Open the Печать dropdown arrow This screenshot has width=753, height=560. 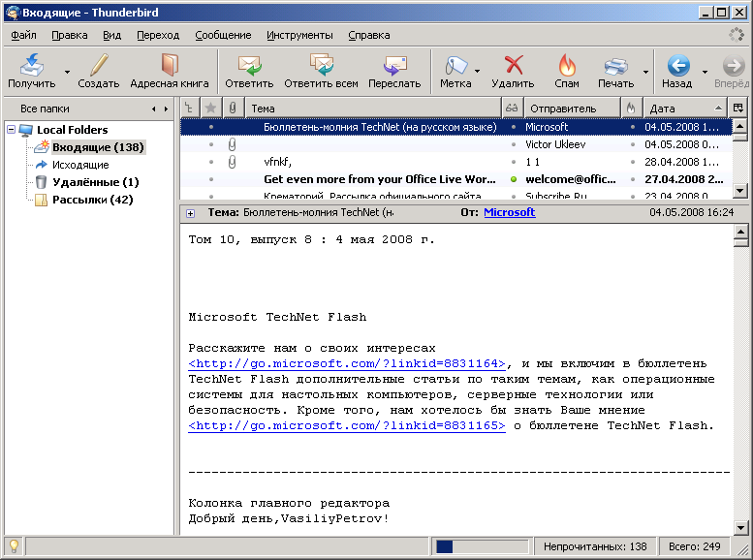[x=645, y=72]
